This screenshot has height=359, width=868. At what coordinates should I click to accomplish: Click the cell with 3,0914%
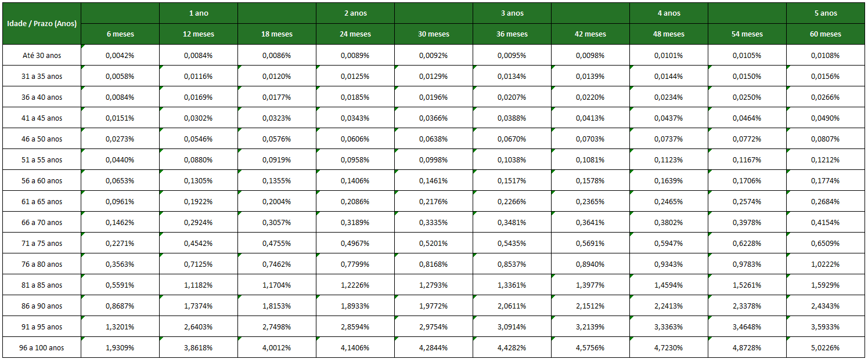[x=512, y=327]
